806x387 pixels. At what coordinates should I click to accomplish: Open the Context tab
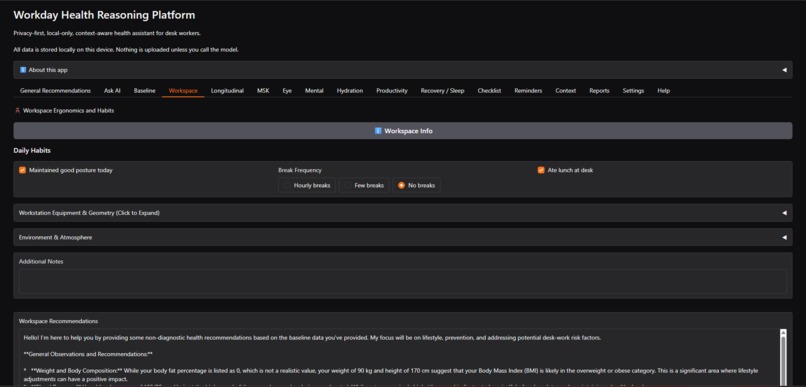565,90
